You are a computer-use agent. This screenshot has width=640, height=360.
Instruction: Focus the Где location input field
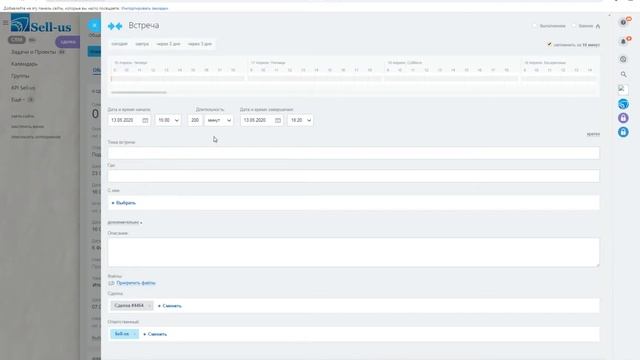[x=353, y=176]
